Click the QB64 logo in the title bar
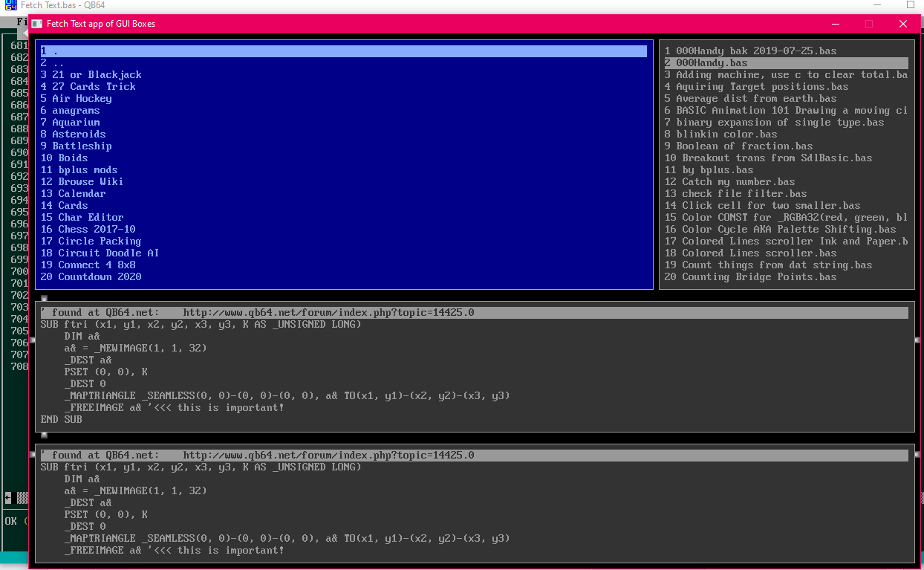Screen dimensions: 924x570 10,5
